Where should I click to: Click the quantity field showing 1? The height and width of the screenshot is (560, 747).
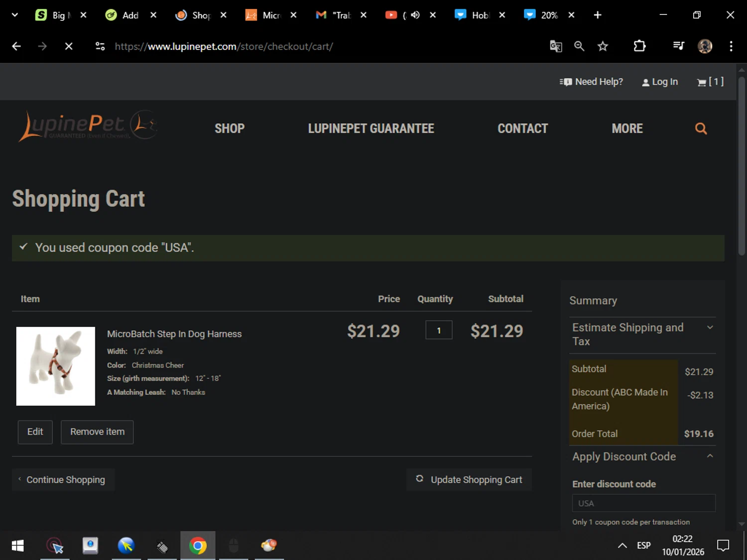(x=439, y=330)
